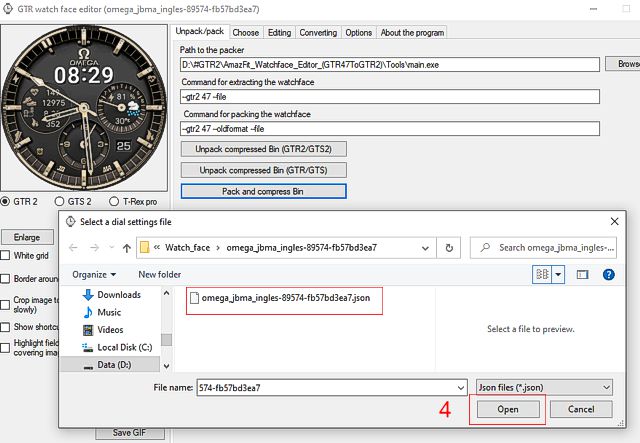Cancel the file selection dialog
The width and height of the screenshot is (640, 443).
[581, 409]
